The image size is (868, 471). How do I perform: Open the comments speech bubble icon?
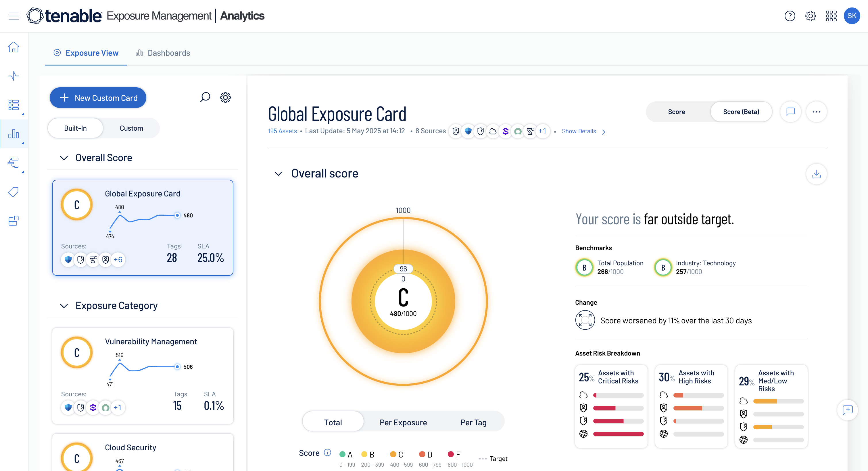(790, 112)
